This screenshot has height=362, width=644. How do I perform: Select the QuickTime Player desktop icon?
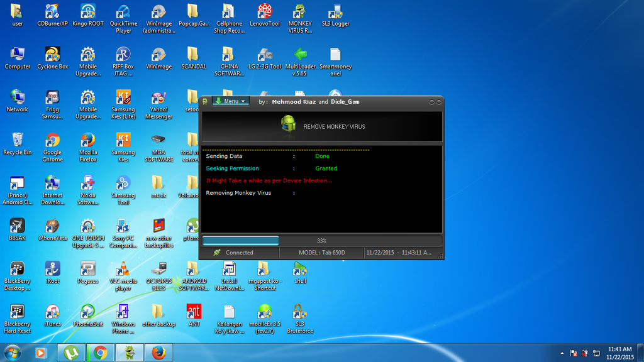(x=123, y=19)
